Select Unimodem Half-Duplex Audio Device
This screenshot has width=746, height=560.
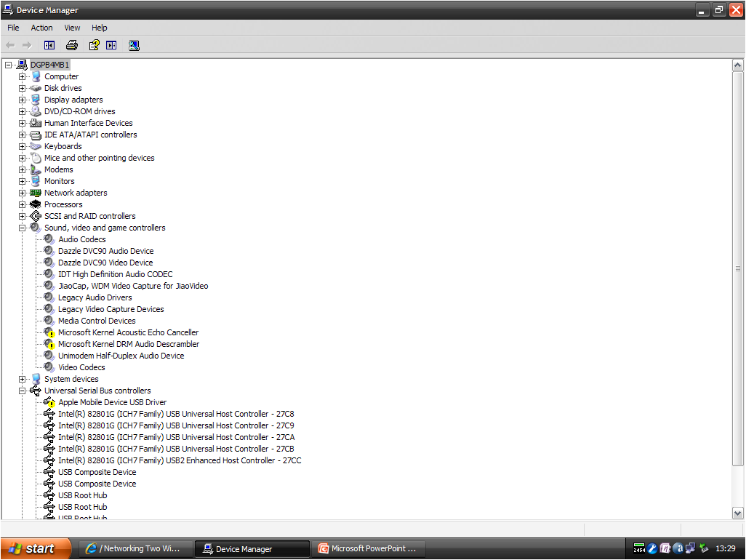(x=121, y=356)
